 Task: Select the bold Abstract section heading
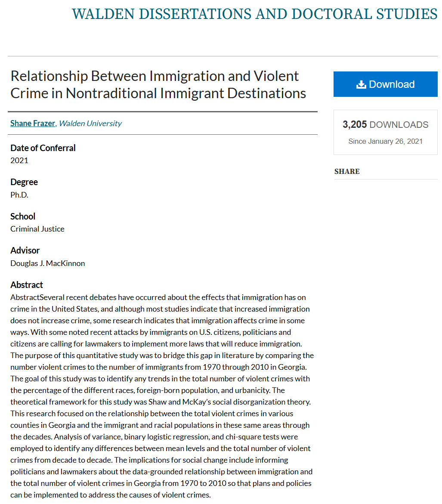27,285
